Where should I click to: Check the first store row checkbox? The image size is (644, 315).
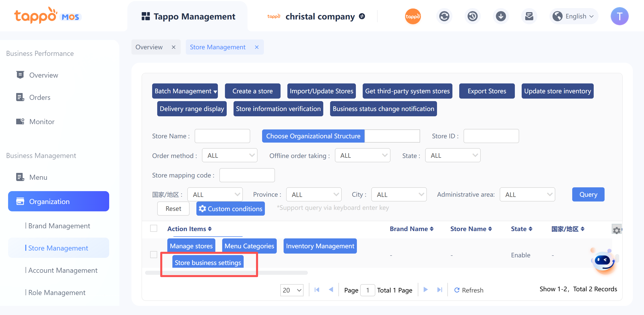[x=154, y=254]
